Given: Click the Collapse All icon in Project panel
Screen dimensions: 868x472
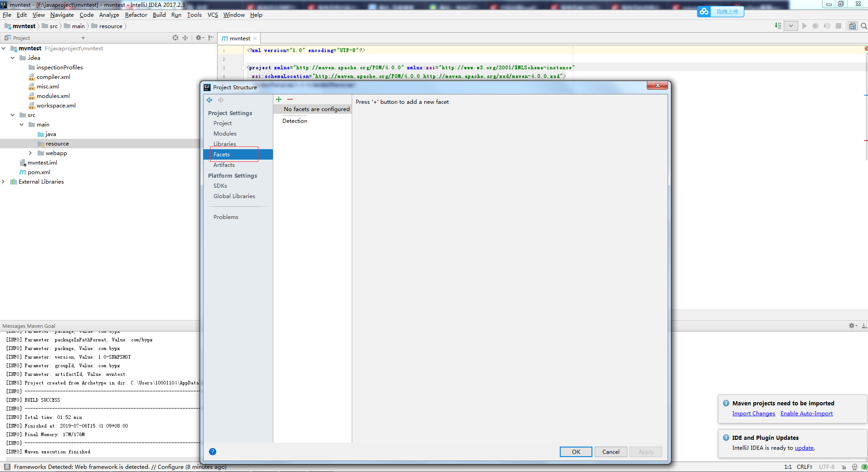Looking at the screenshot, I should 185,38.
